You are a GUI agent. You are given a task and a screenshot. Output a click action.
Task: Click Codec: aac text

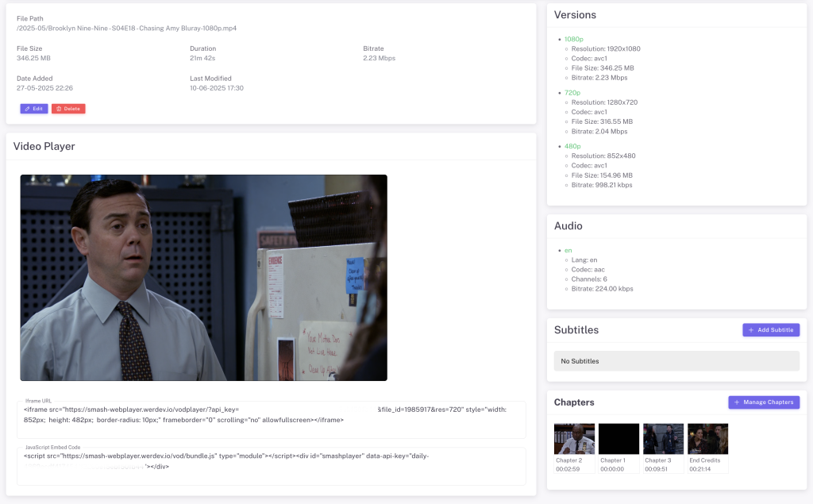[x=588, y=270]
